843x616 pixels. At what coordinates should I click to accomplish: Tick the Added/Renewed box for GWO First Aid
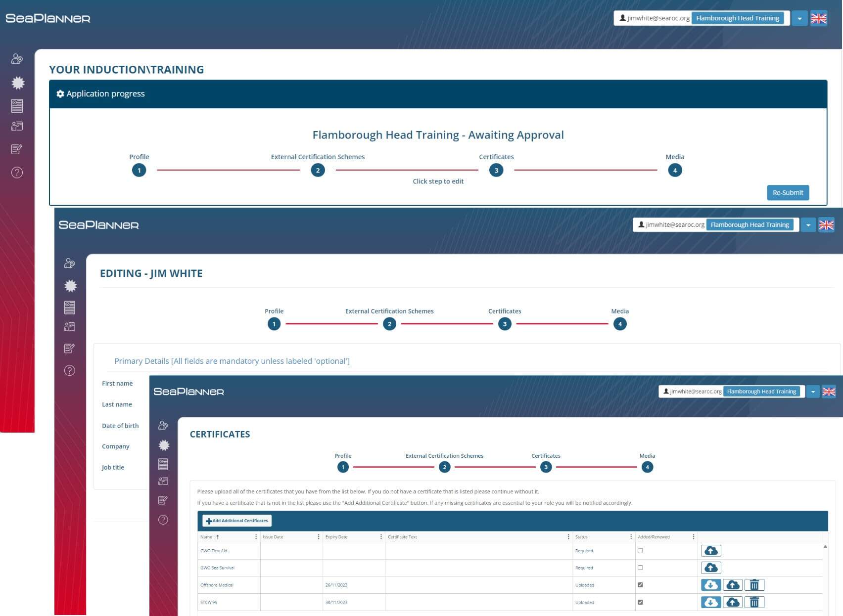click(x=640, y=550)
